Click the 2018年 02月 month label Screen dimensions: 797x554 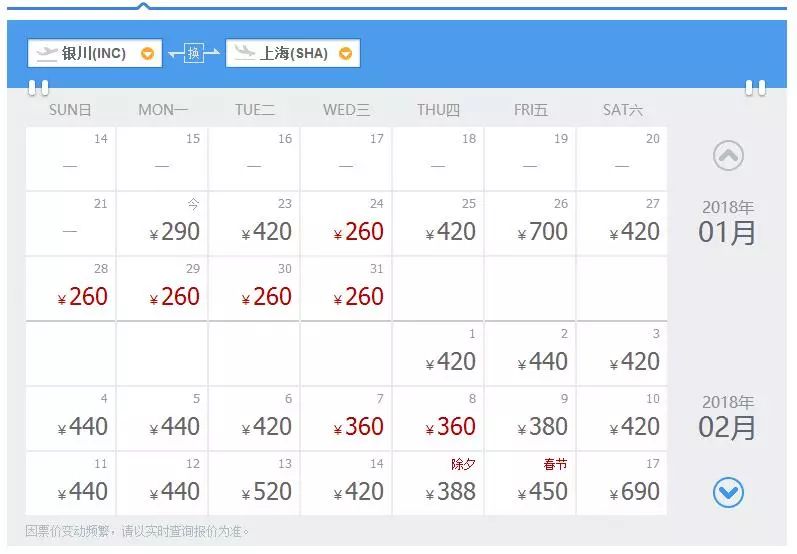tap(727, 418)
